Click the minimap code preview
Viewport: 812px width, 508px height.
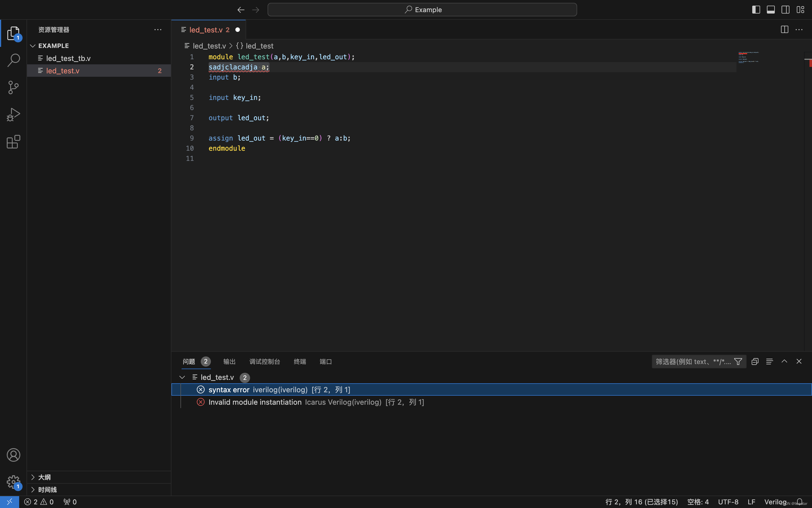click(749, 57)
